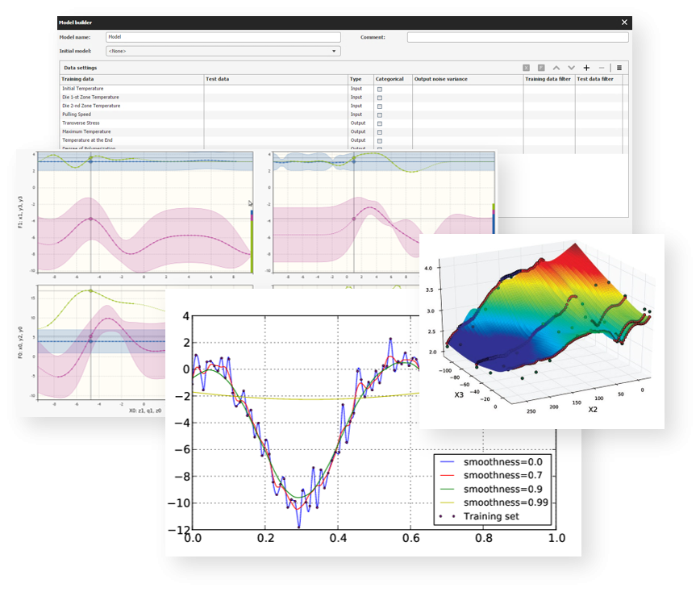
Task: Open the Initial model dropdown
Action: pyautogui.click(x=223, y=51)
